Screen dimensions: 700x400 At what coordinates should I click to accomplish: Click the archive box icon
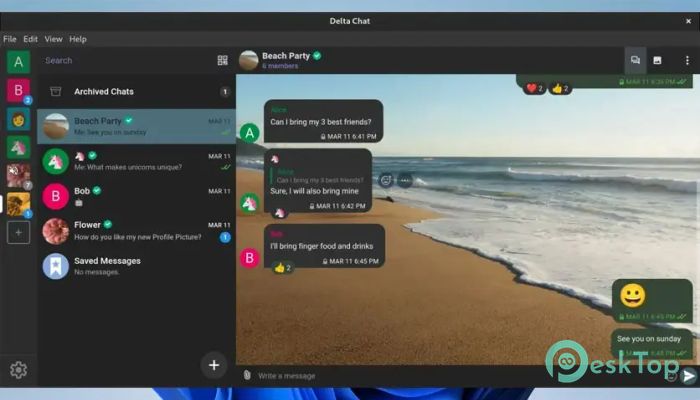(55, 92)
